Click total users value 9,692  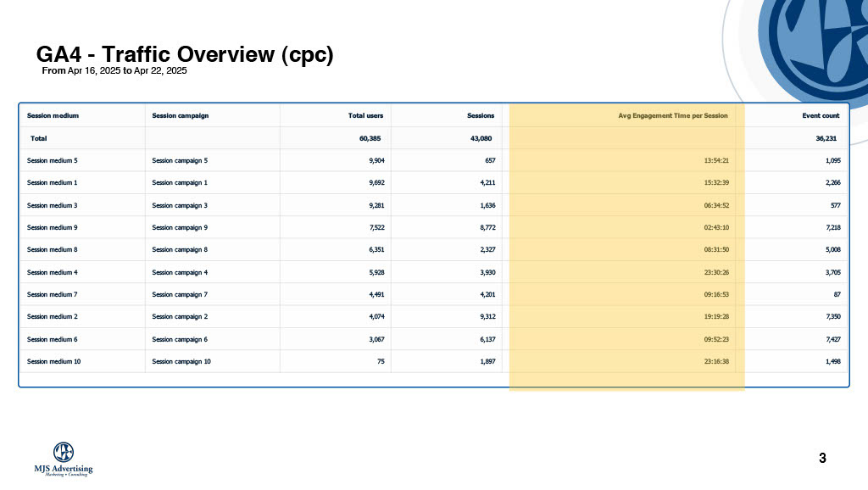[376, 183]
